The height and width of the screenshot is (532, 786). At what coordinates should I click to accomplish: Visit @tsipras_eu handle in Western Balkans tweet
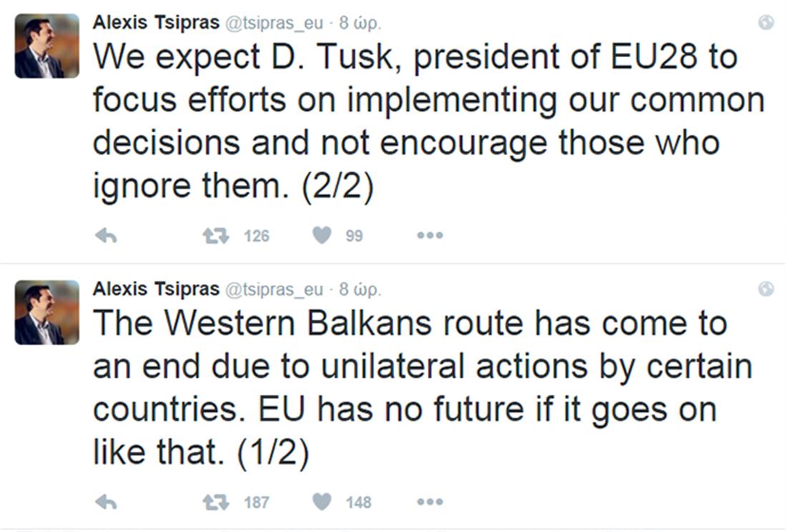(x=275, y=289)
